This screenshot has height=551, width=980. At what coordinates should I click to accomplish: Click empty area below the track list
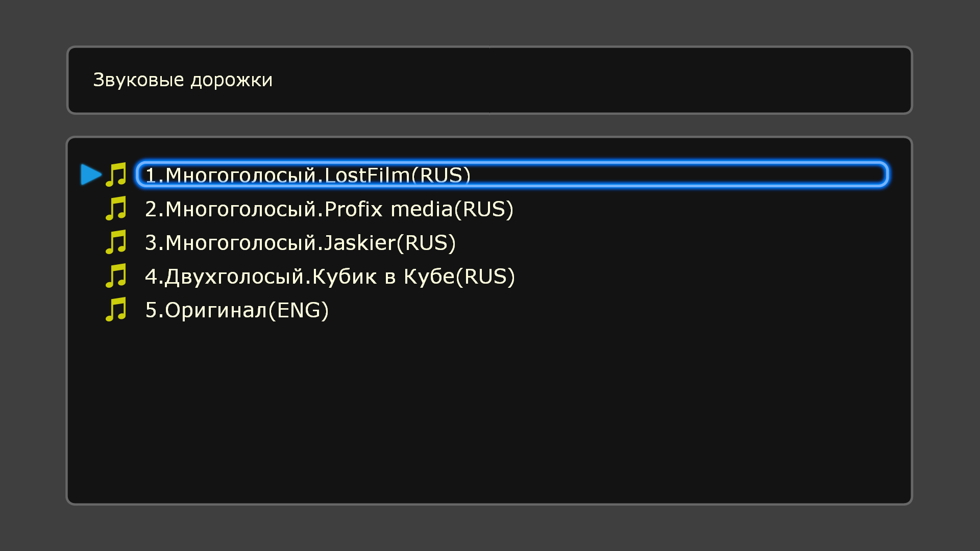pyautogui.click(x=489, y=413)
